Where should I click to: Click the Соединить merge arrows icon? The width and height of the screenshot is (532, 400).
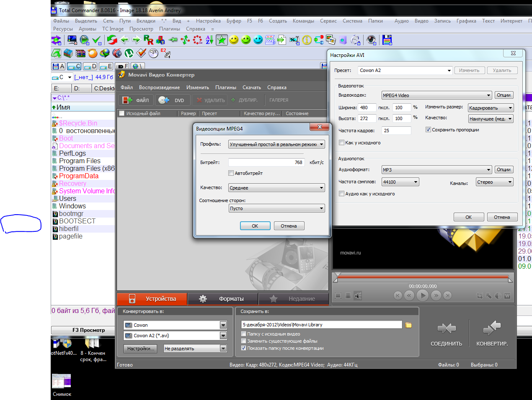[x=447, y=328]
